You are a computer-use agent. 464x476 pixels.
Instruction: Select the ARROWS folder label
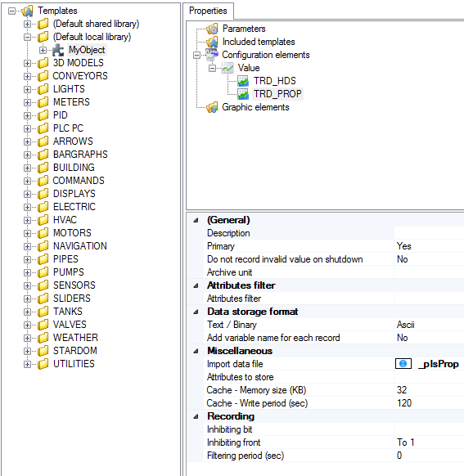[x=73, y=141]
